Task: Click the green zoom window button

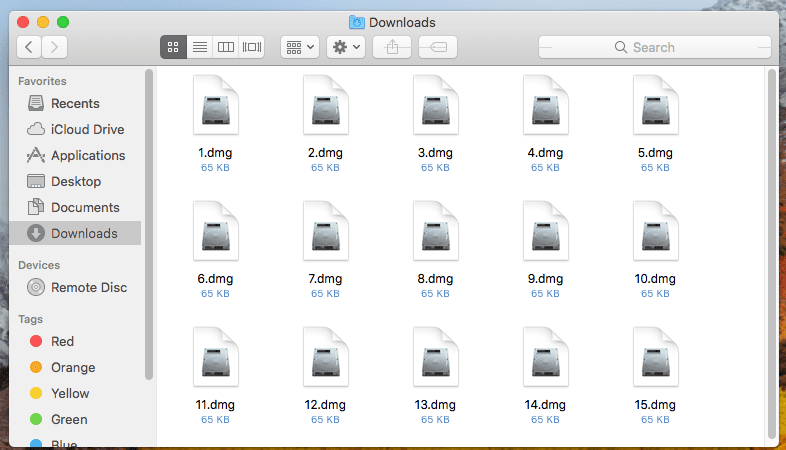Action: tap(63, 22)
